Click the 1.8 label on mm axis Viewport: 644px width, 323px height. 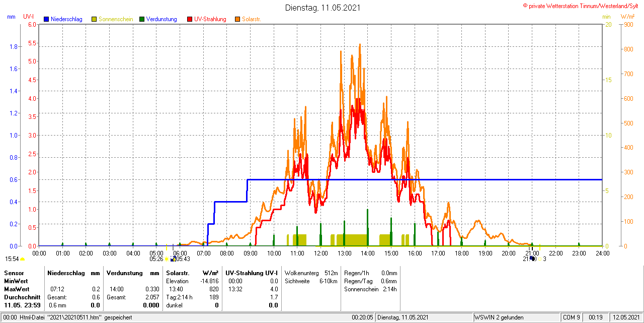pos(14,47)
